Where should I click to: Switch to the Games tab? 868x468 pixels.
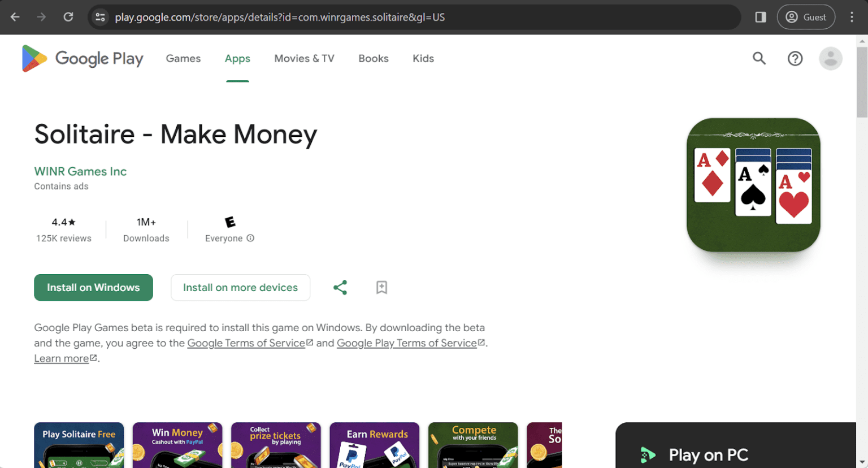183,58
